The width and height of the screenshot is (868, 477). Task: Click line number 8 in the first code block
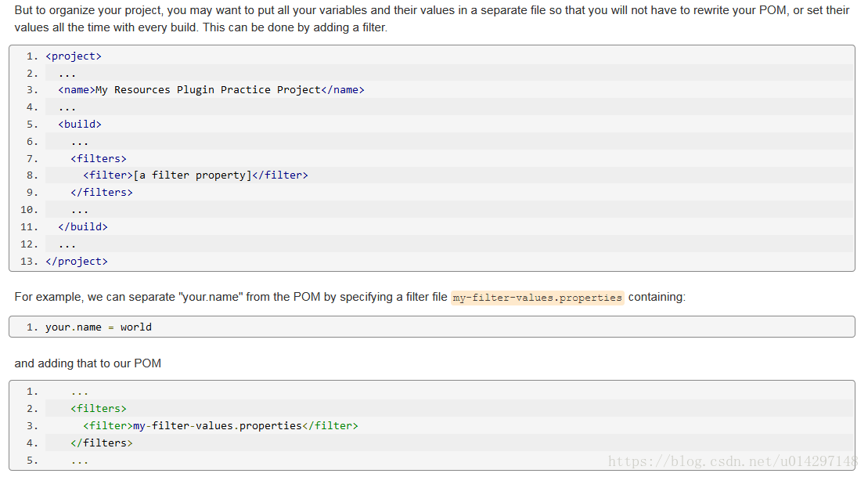pyautogui.click(x=32, y=175)
